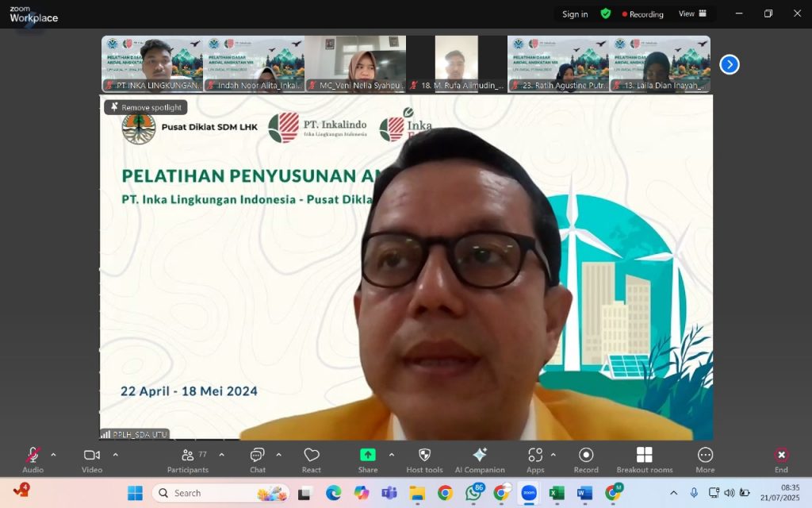812x508 pixels.
Task: Toggle the camera with the Video button
Action: 92,460
